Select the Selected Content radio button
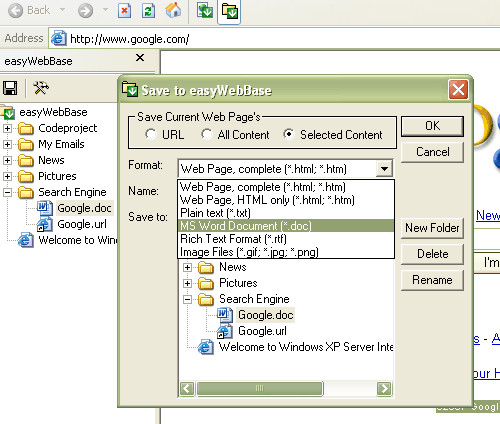Image resolution: width=500 pixels, height=424 pixels. (x=289, y=135)
